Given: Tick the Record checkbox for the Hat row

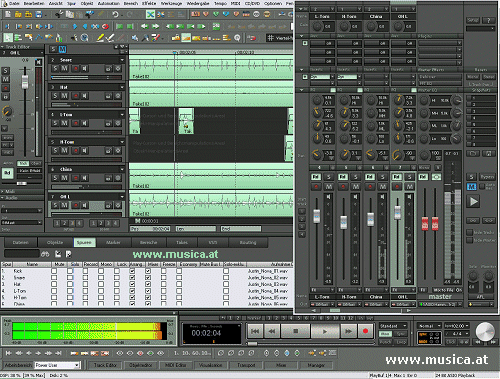Looking at the screenshot, I should point(85,284).
